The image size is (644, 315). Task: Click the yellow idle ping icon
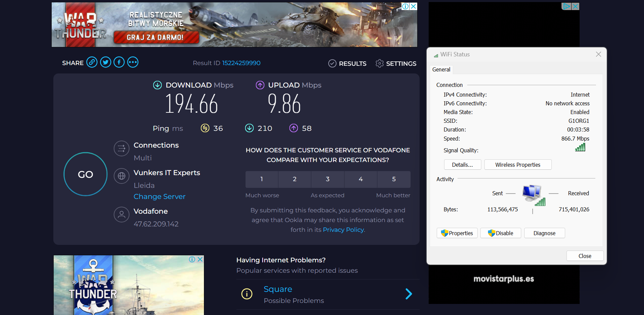pyautogui.click(x=205, y=128)
